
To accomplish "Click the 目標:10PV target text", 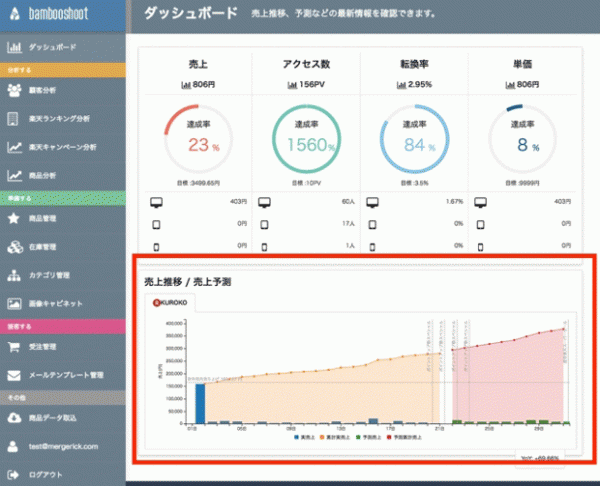I will (306, 183).
